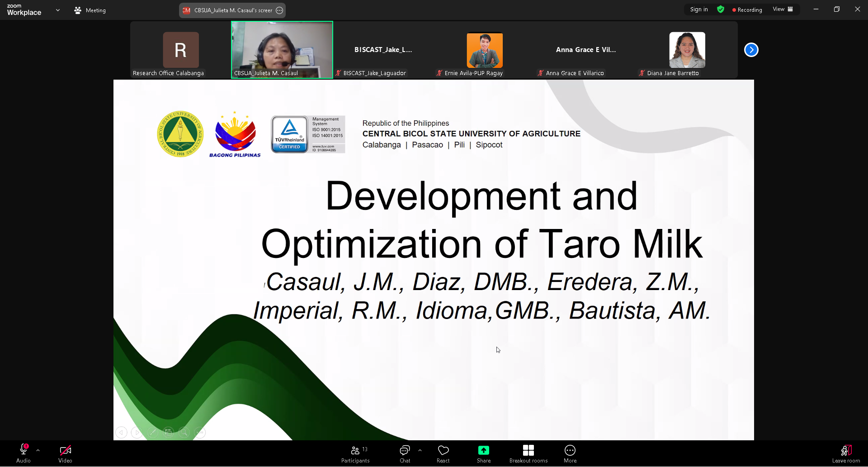
Task: Select the Meeting tab
Action: pos(90,10)
